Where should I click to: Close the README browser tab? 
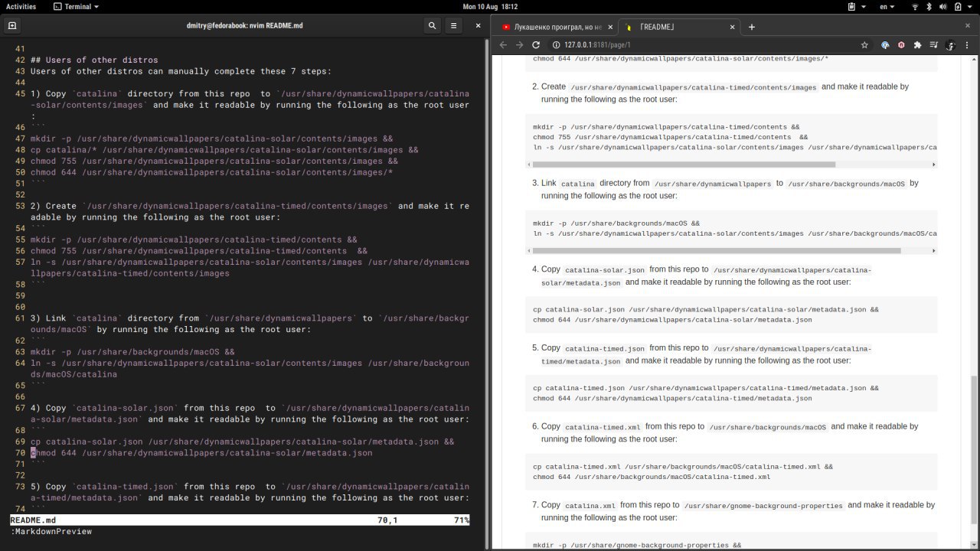[733, 27]
